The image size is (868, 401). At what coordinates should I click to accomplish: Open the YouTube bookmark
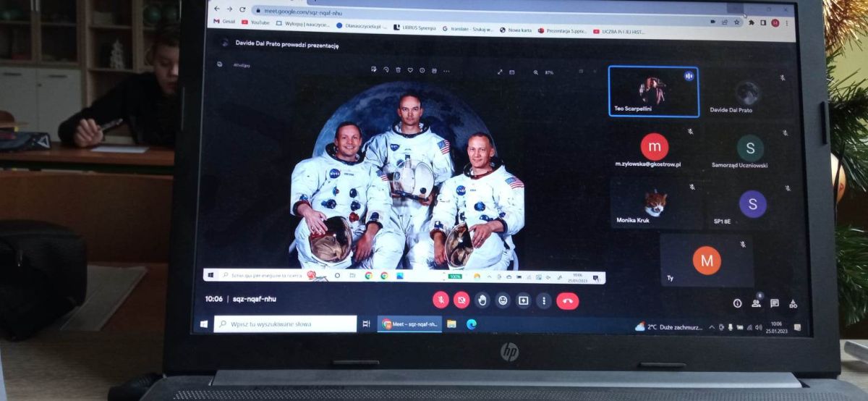point(255,22)
